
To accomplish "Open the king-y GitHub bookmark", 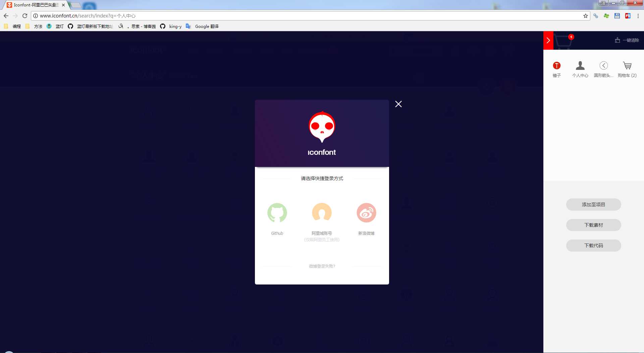I will [x=171, y=26].
